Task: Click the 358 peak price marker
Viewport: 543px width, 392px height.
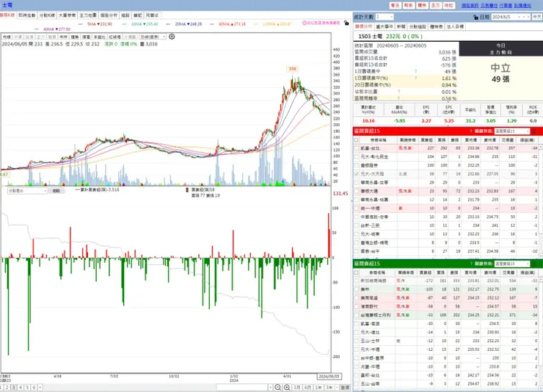Action: pyautogui.click(x=293, y=69)
